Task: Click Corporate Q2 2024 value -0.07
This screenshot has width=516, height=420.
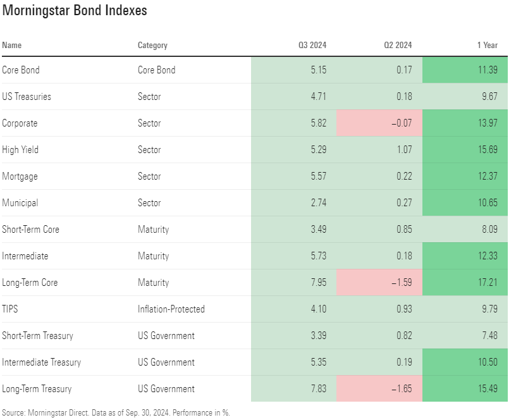Action: click(400, 123)
